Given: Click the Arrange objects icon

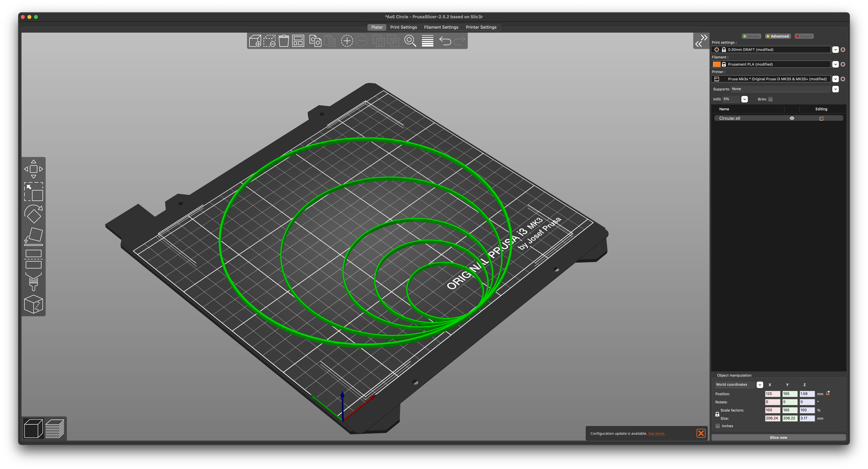Looking at the screenshot, I should [x=298, y=41].
